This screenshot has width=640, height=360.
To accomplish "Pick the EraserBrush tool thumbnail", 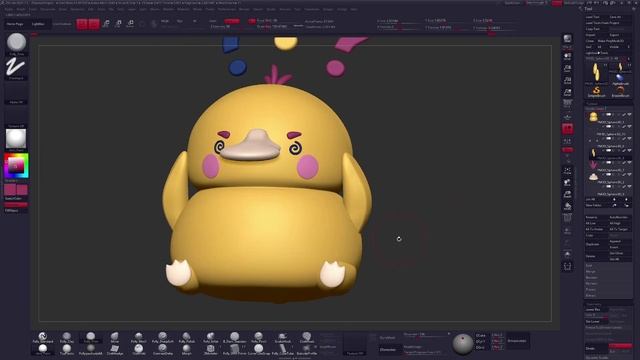I will coord(620,91).
